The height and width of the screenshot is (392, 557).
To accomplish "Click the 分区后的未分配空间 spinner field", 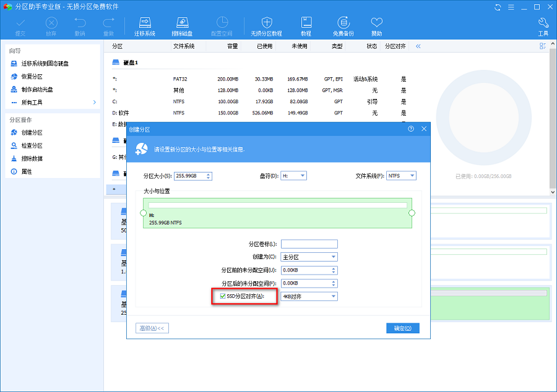I will coord(309,283).
